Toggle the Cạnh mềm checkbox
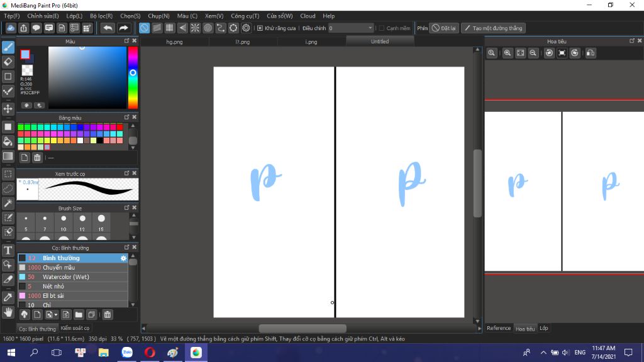The image size is (644, 362). coord(382,28)
